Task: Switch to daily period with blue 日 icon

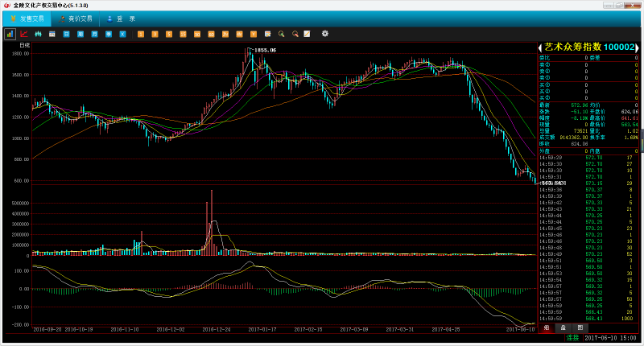Action: [66, 34]
